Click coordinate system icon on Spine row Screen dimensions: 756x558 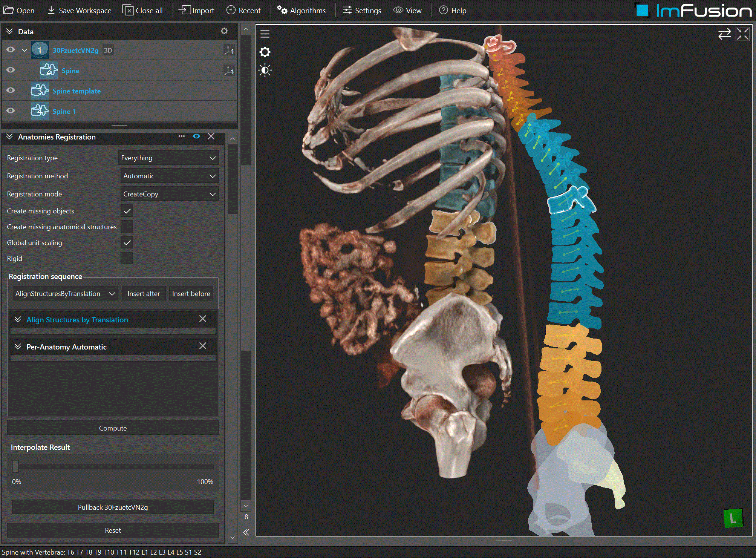pyautogui.click(x=229, y=71)
